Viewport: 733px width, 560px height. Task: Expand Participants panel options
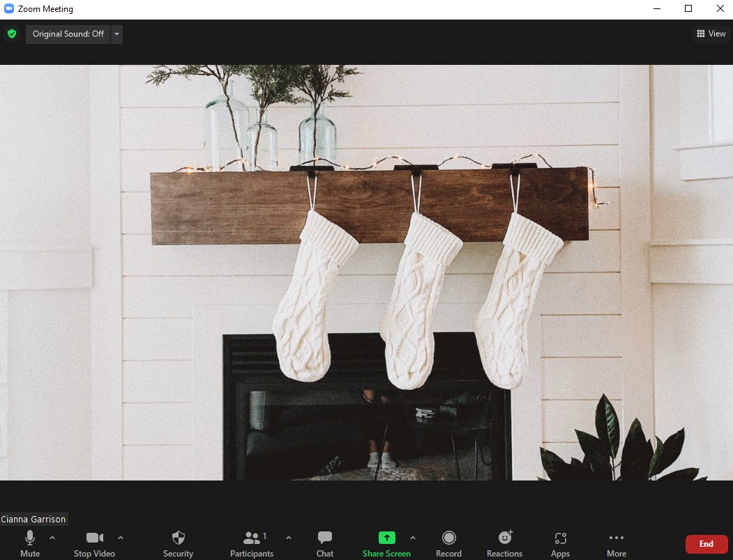pyautogui.click(x=289, y=538)
